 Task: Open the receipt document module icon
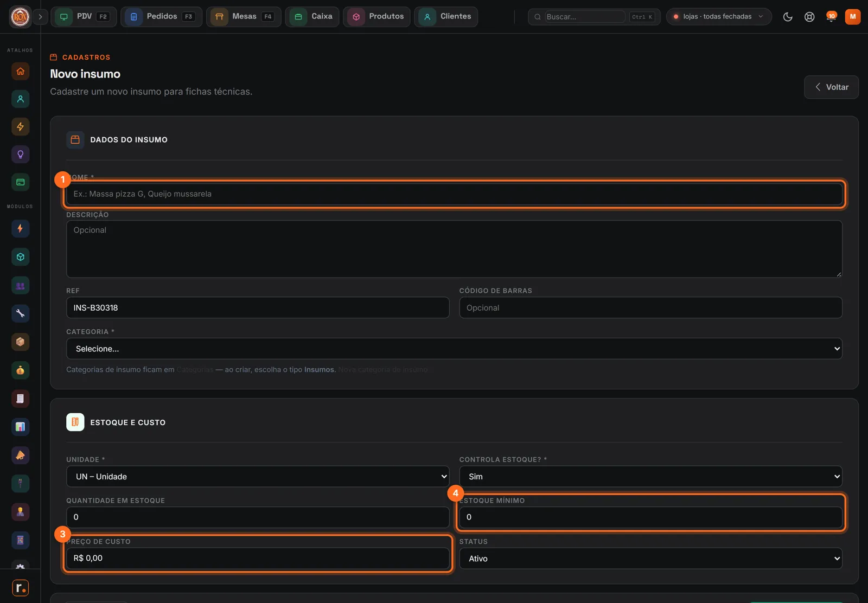[20, 399]
